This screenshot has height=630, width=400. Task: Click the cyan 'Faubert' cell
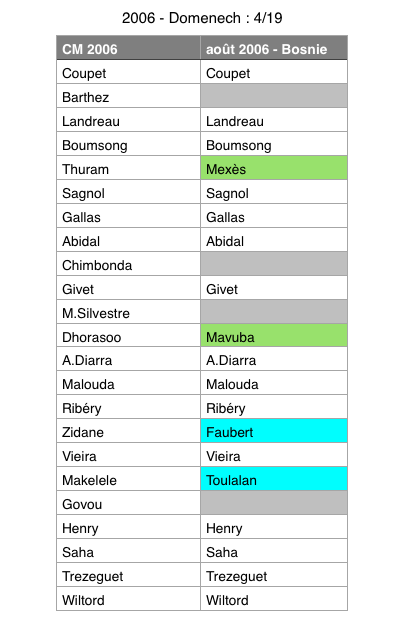[x=274, y=431]
